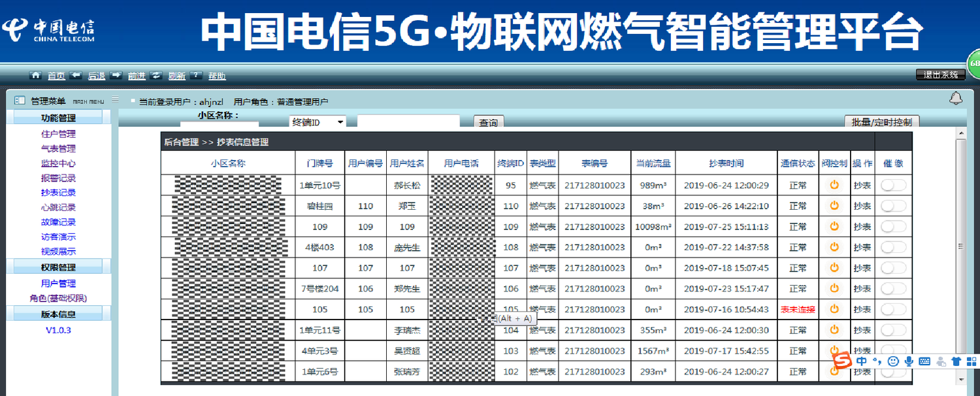
Task: Click valve control power icon for 郝长松
Action: point(834,185)
